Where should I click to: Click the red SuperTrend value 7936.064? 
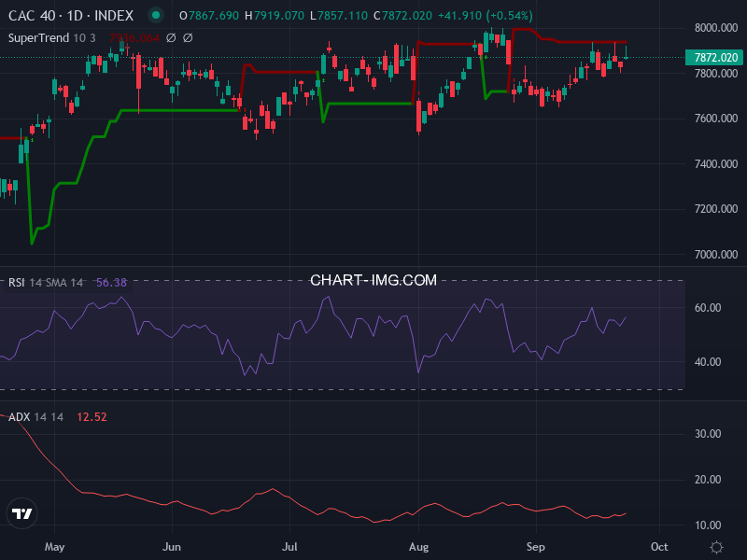point(134,38)
